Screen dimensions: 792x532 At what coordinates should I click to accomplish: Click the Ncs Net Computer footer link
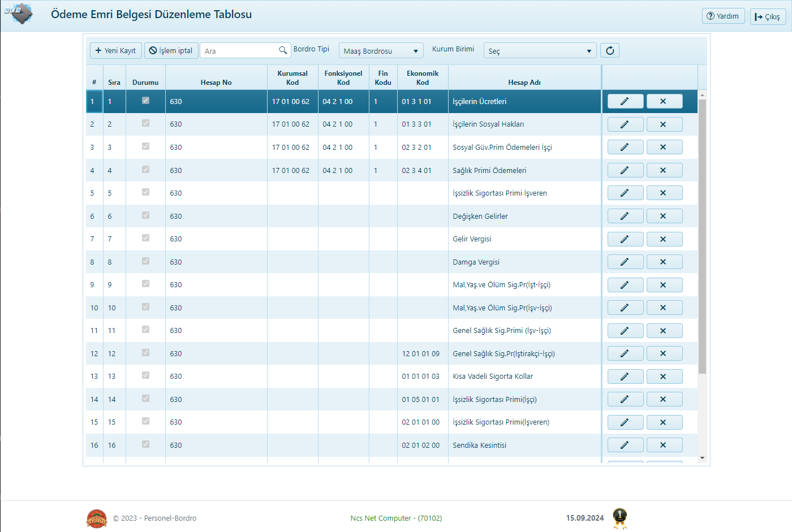point(396,518)
